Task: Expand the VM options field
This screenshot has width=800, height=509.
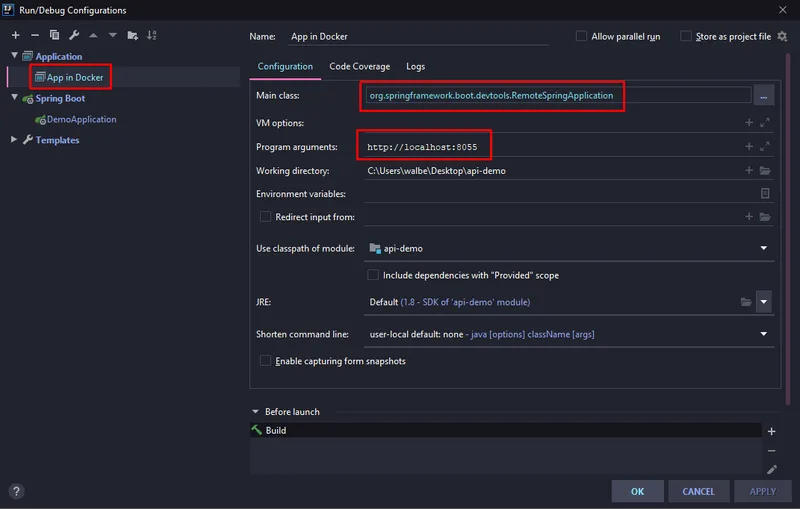Action: [764, 122]
